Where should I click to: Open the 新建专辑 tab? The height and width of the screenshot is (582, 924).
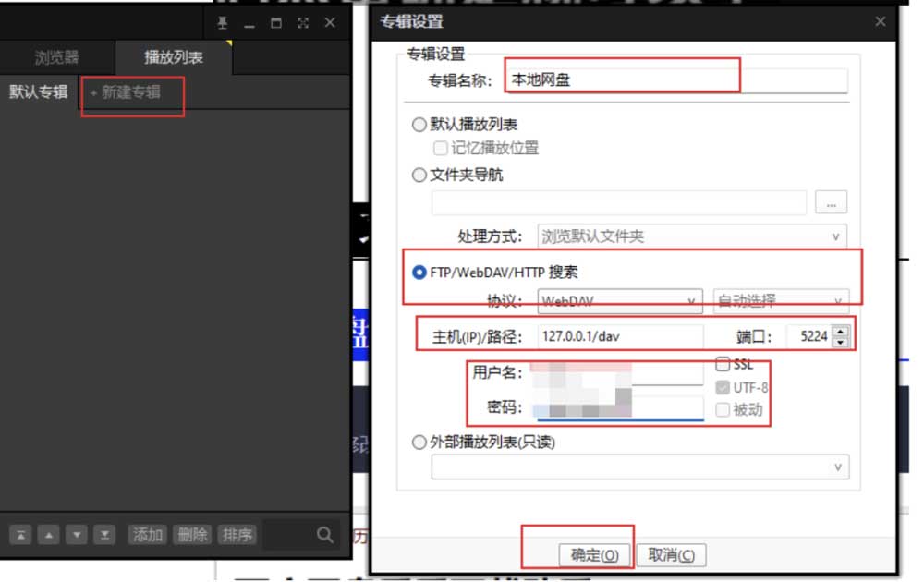click(125, 92)
